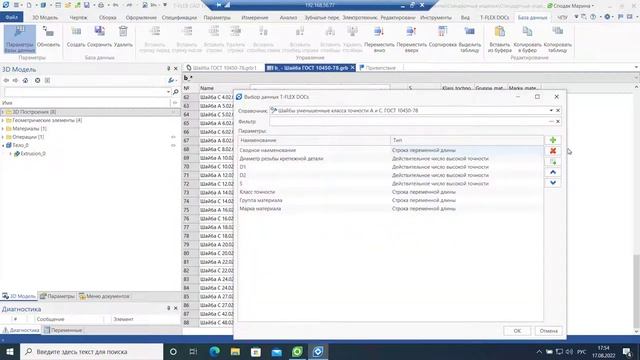Open the Приветствие document tab
The image size is (640, 360).
click(x=378, y=68)
